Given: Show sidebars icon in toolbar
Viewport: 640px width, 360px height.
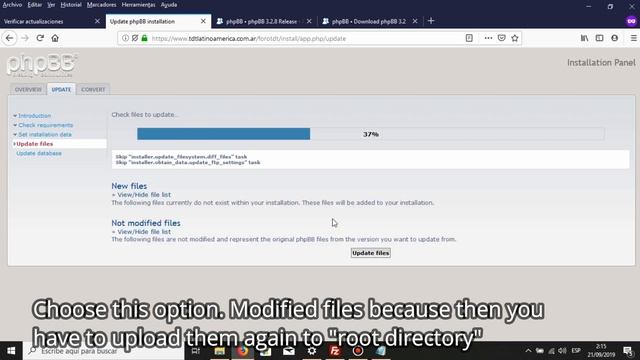Looking at the screenshot, I should 599,38.
